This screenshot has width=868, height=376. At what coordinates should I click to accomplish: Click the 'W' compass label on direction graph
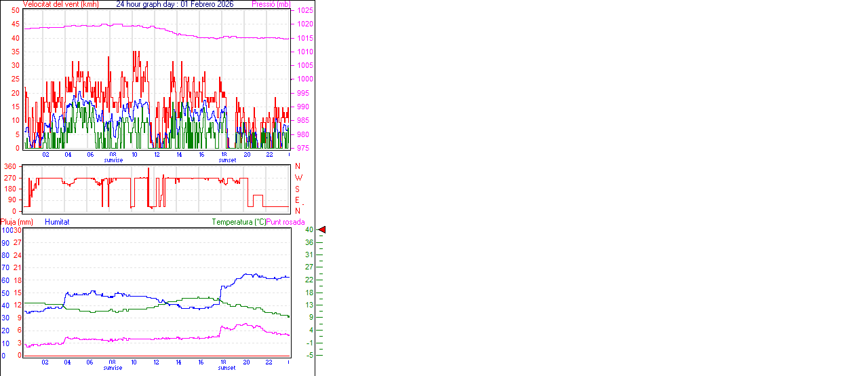coord(298,178)
